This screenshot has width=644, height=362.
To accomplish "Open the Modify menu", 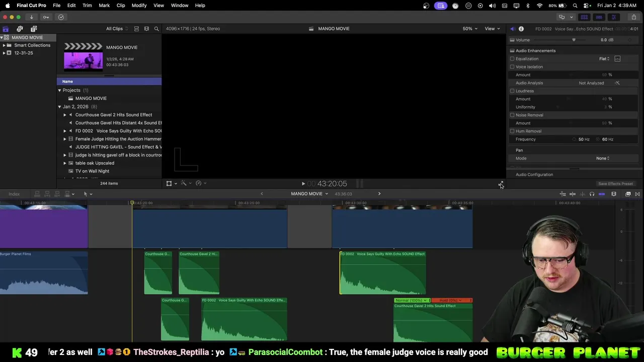I will pyautogui.click(x=139, y=6).
